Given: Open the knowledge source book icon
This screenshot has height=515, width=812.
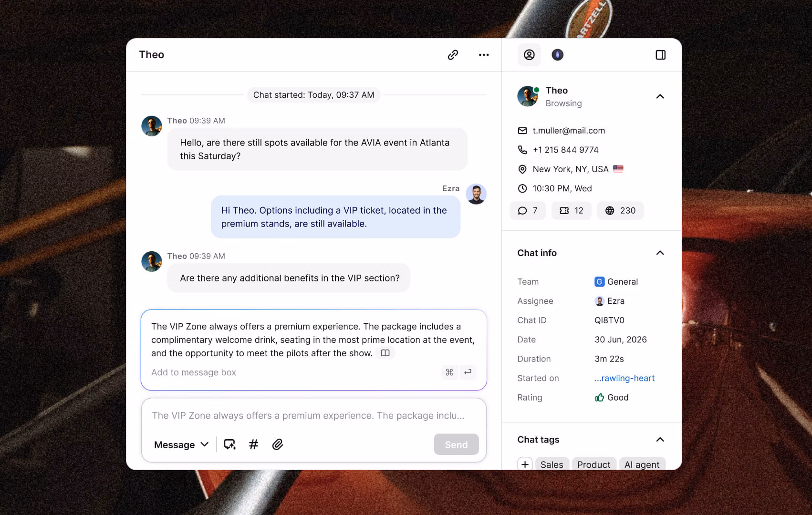Looking at the screenshot, I should pyautogui.click(x=385, y=353).
